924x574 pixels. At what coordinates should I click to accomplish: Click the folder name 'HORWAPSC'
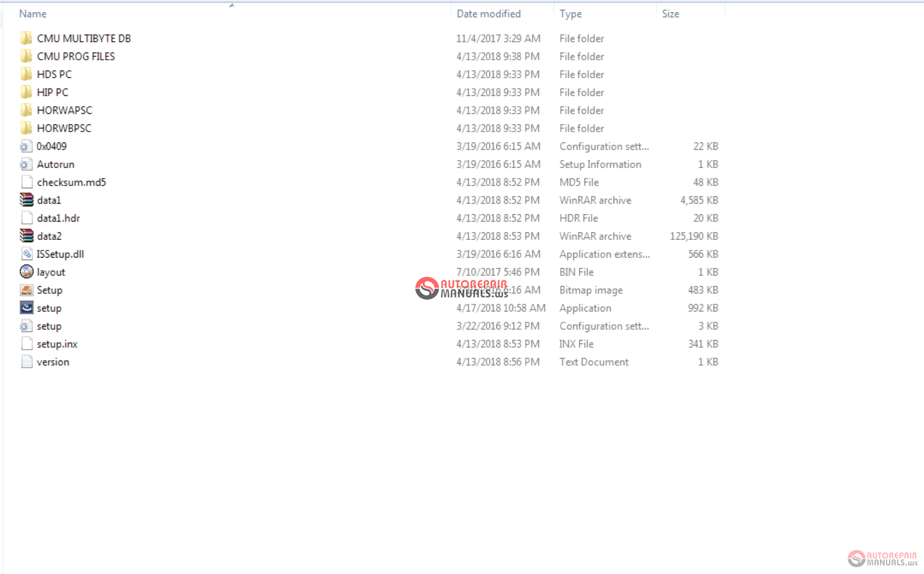[x=64, y=110]
